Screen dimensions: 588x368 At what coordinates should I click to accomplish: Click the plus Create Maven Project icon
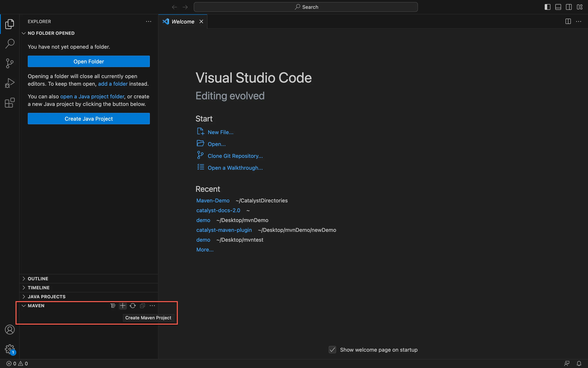(x=123, y=306)
